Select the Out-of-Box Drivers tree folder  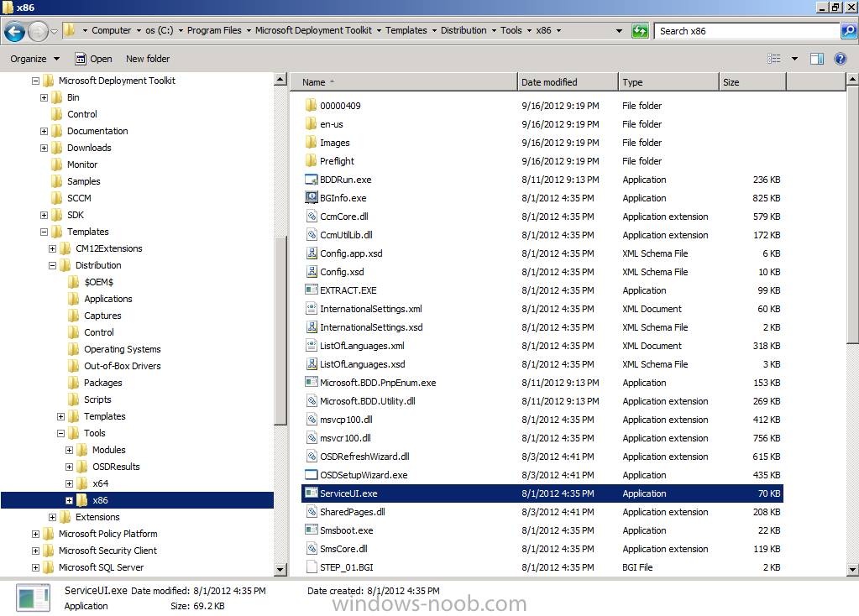pos(122,366)
